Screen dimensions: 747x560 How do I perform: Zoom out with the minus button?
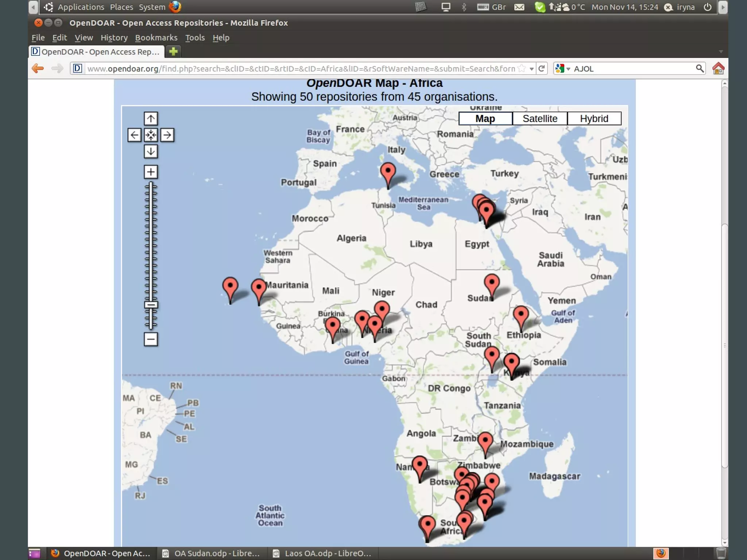click(x=151, y=339)
